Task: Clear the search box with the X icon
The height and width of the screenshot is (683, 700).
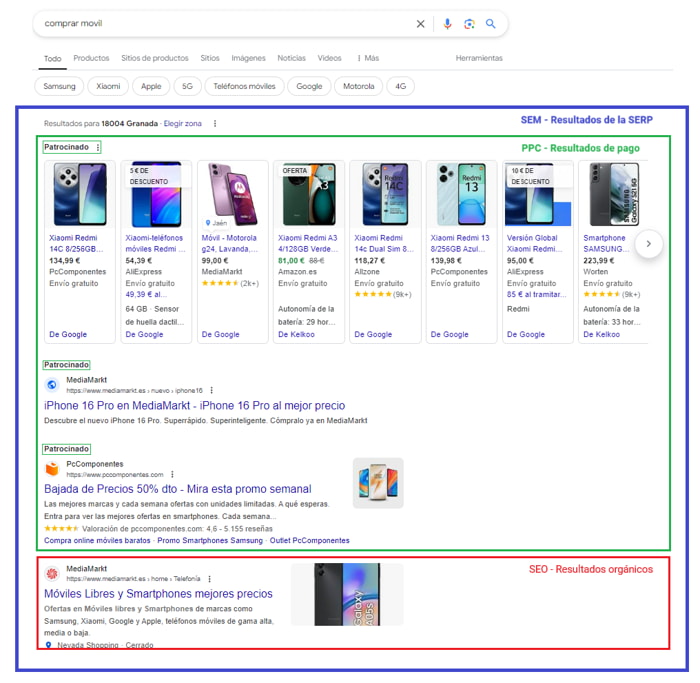Action: (420, 24)
